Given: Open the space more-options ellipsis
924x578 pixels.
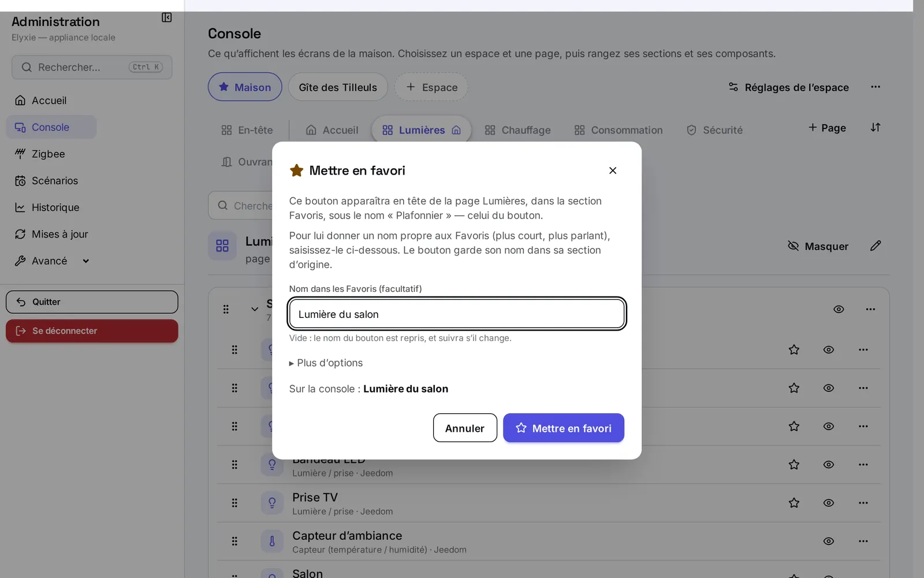Looking at the screenshot, I should 875,87.
